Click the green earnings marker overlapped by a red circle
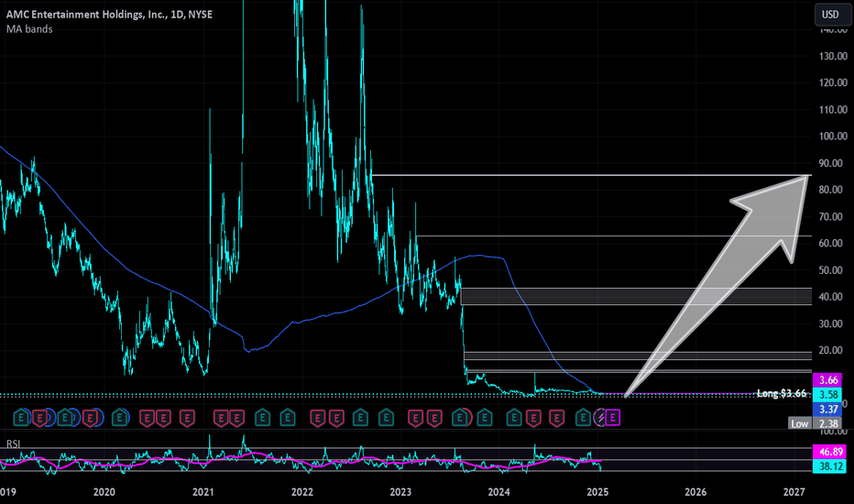 460,418
